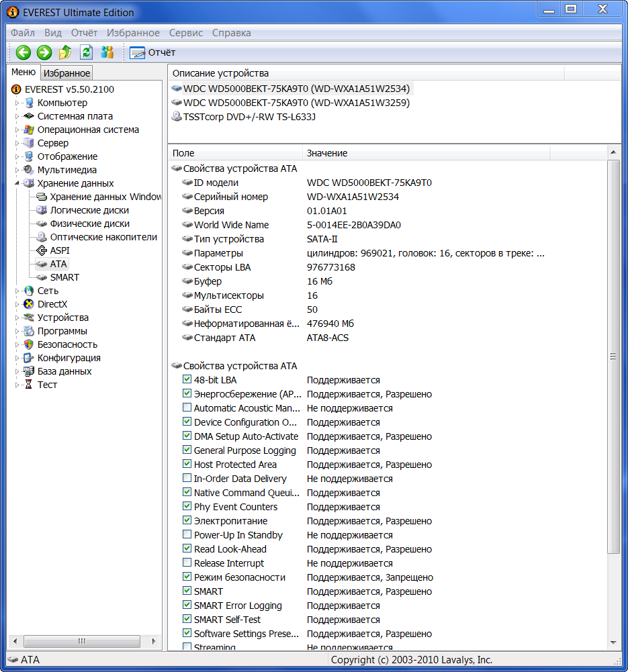Click the sidebar horizontal scrollbar thumb
Viewport: 628px width, 672px height.
[x=82, y=641]
